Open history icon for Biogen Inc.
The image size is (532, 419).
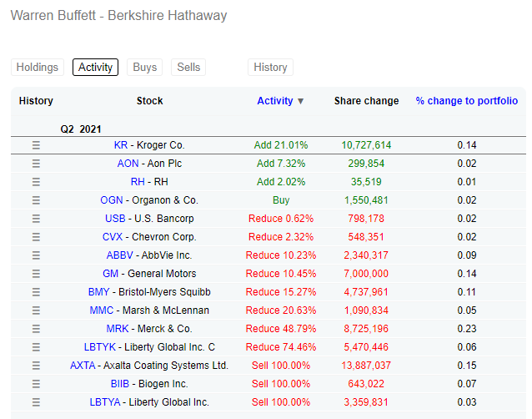pyautogui.click(x=36, y=384)
